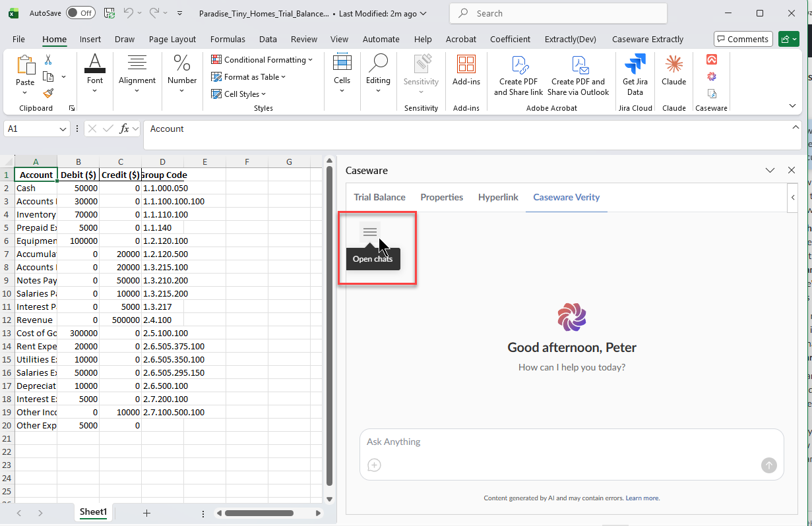This screenshot has height=526, width=812.
Task: Click the Excel app icon in the title bar
Action: click(x=13, y=13)
